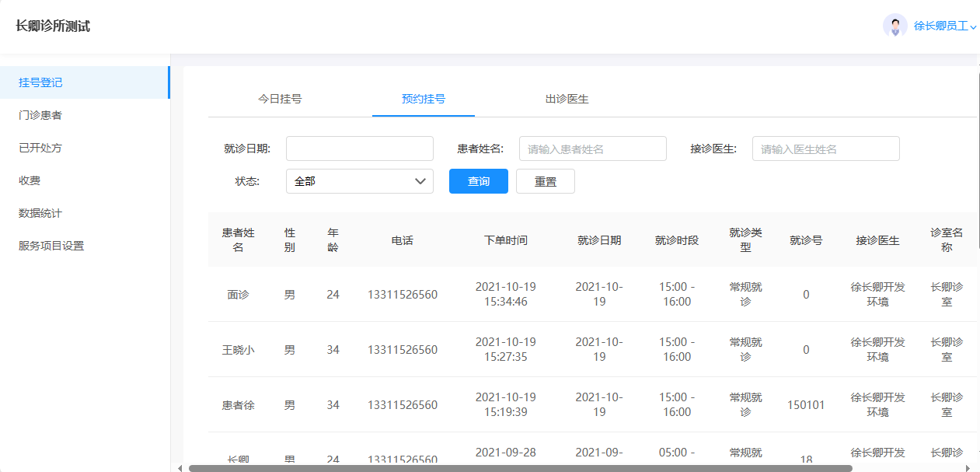Click the 重置 button
Viewport: 980px width, 472px height.
(546, 181)
